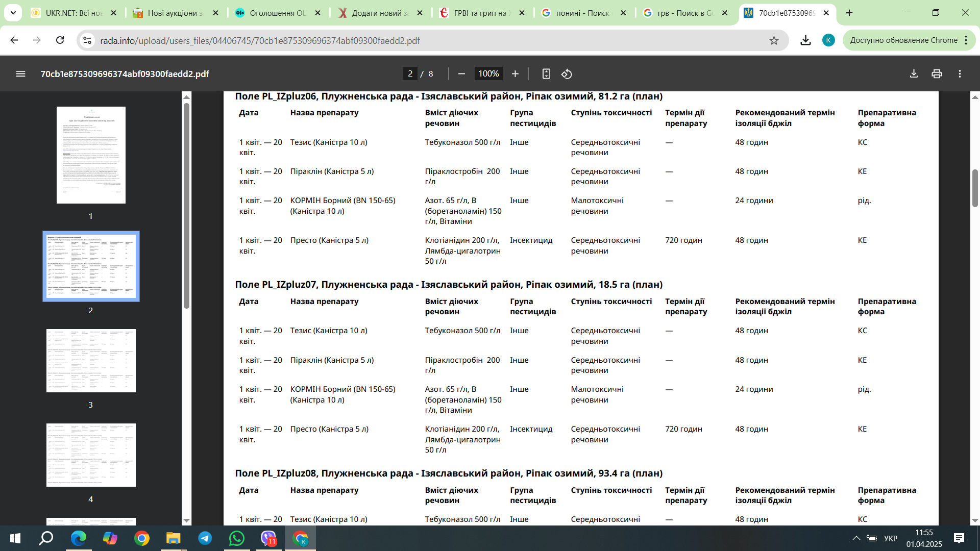
Task: Click the zoom out minus icon
Action: [x=461, y=74]
